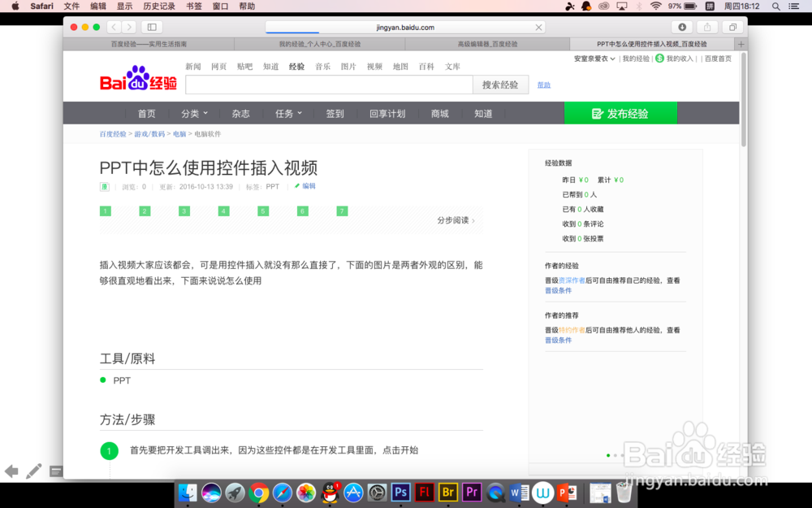
Task: Click the AirPlay display icon in menu bar
Action: tap(621, 7)
